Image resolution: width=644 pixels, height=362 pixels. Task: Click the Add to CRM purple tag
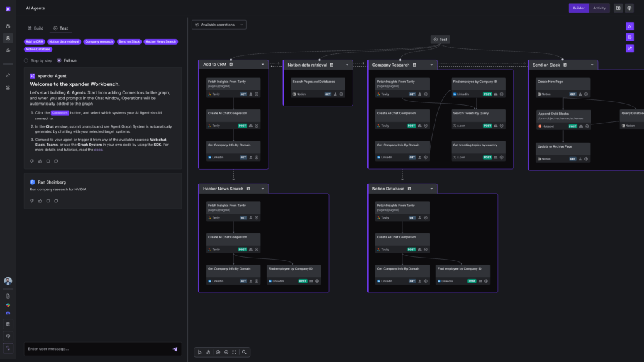pyautogui.click(x=35, y=42)
